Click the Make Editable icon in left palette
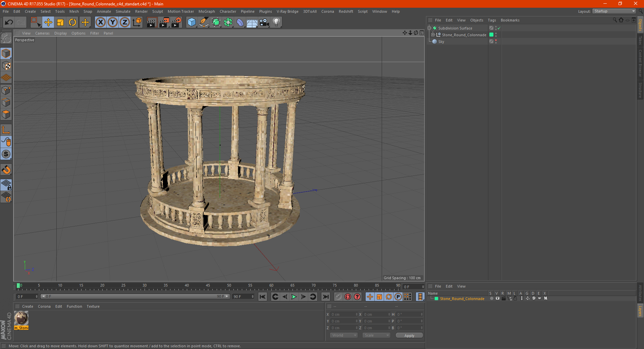 tap(6, 38)
